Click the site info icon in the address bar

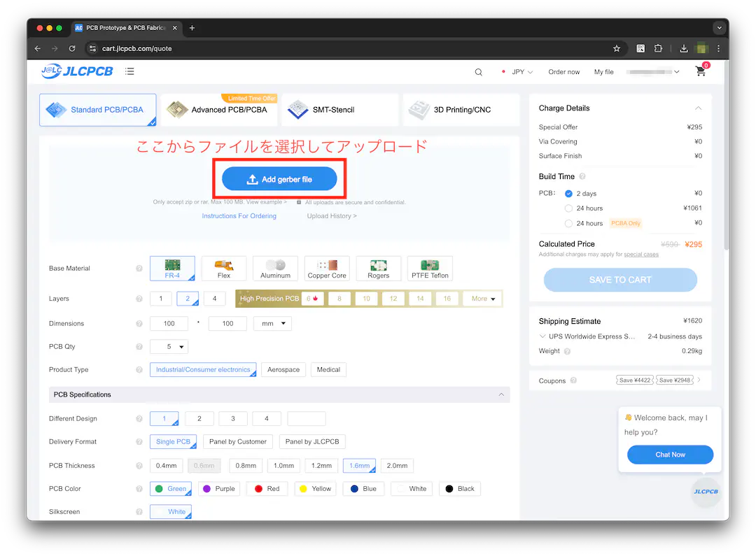point(92,48)
